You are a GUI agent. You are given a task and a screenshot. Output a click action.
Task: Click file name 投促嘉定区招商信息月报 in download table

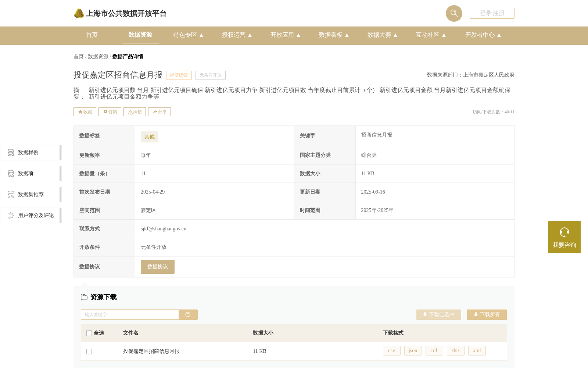(151, 351)
